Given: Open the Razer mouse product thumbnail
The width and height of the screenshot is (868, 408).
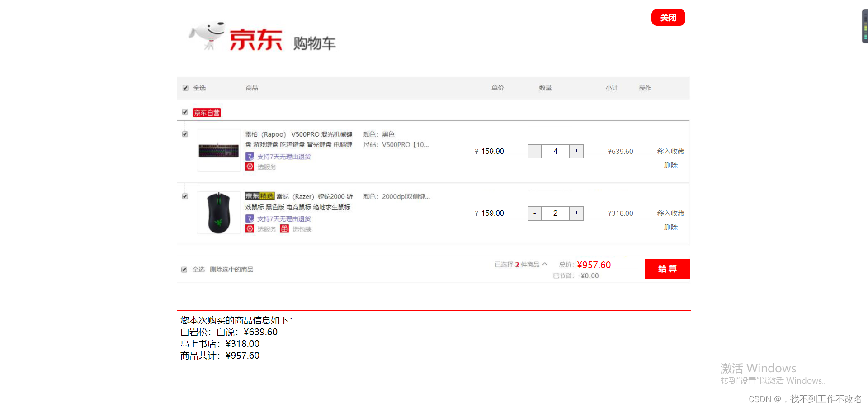Looking at the screenshot, I should tap(219, 213).
